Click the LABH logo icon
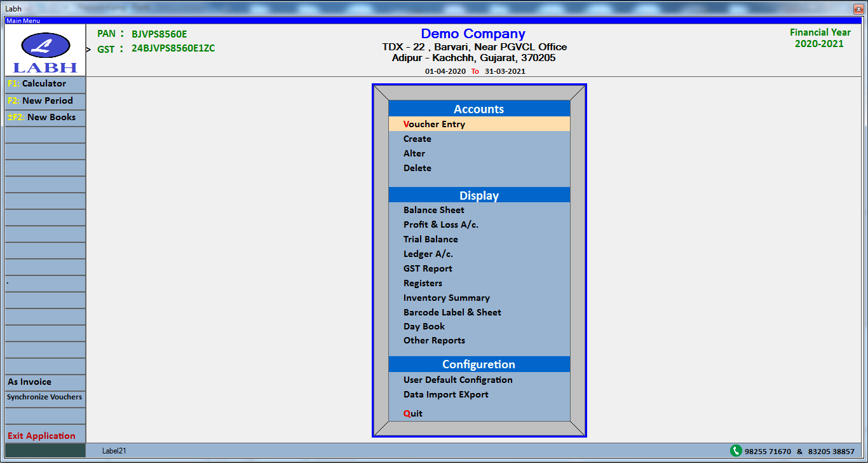This screenshot has width=868, height=463. pyautogui.click(x=45, y=50)
